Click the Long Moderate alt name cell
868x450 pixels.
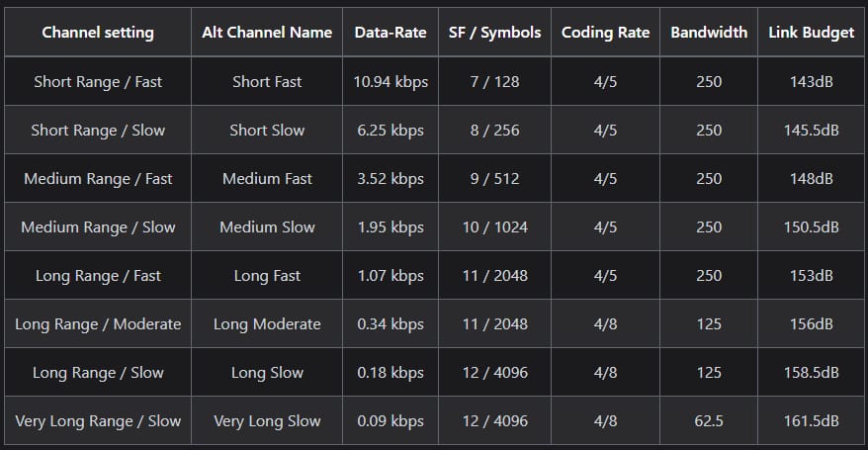pyautogui.click(x=267, y=324)
